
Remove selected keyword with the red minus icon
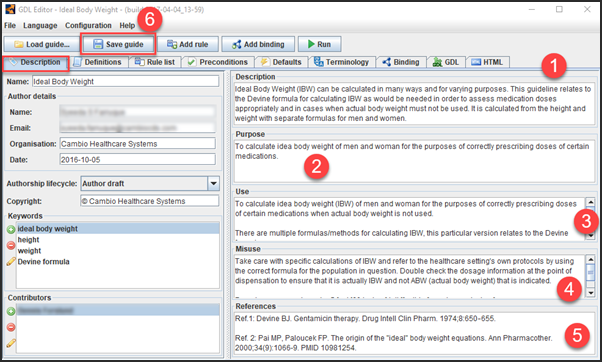point(11,245)
